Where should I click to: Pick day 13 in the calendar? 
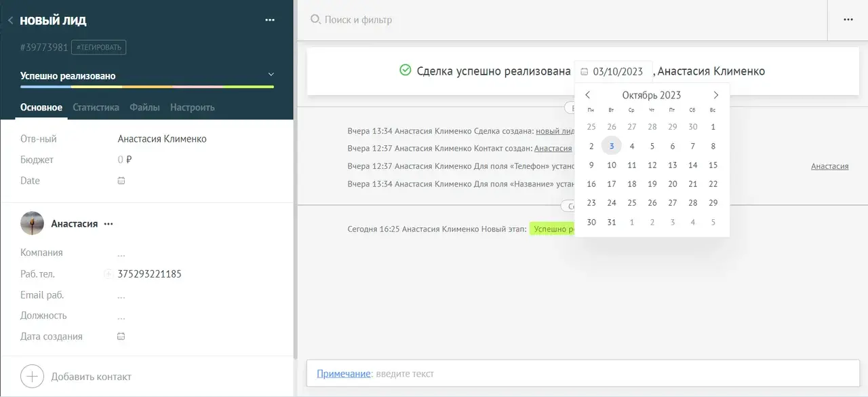673,165
